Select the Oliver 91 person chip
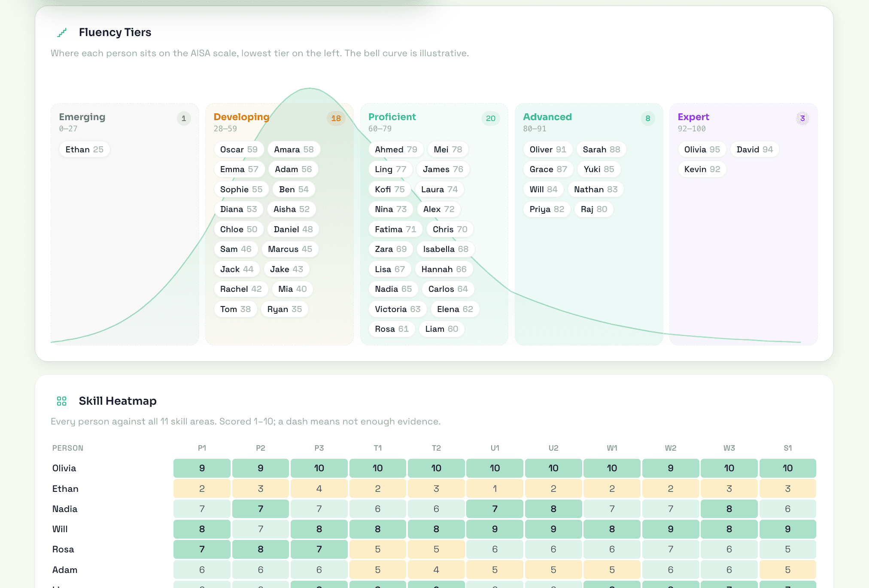This screenshot has height=588, width=869. point(548,149)
